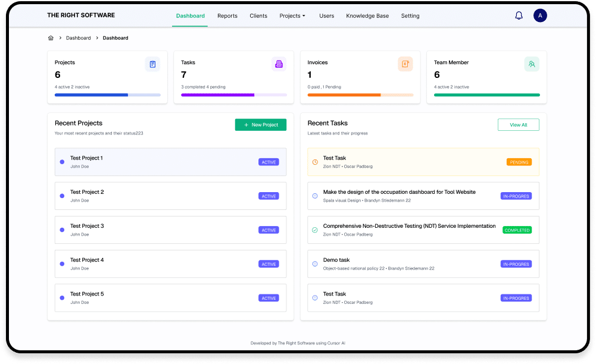The image size is (596, 364).
Task: Open the user avatar menu
Action: [540, 15]
